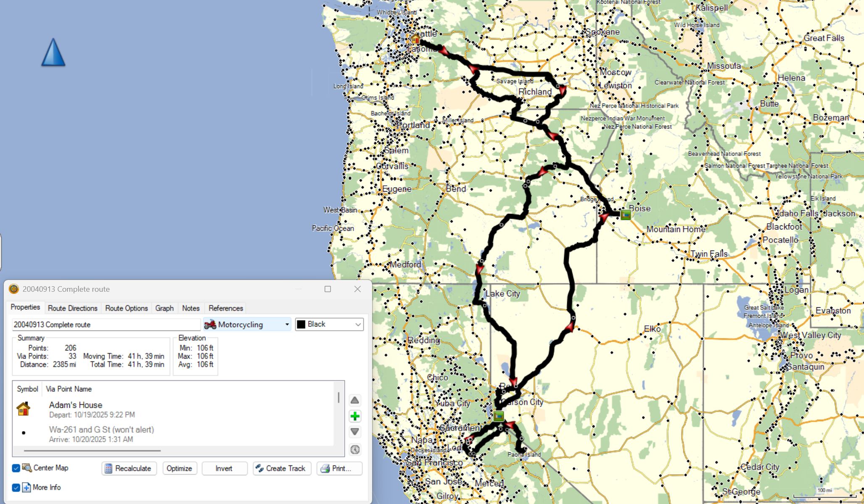Screen dimensions: 864x504
Task: Click the house marker near Seattle
Action: point(415,39)
